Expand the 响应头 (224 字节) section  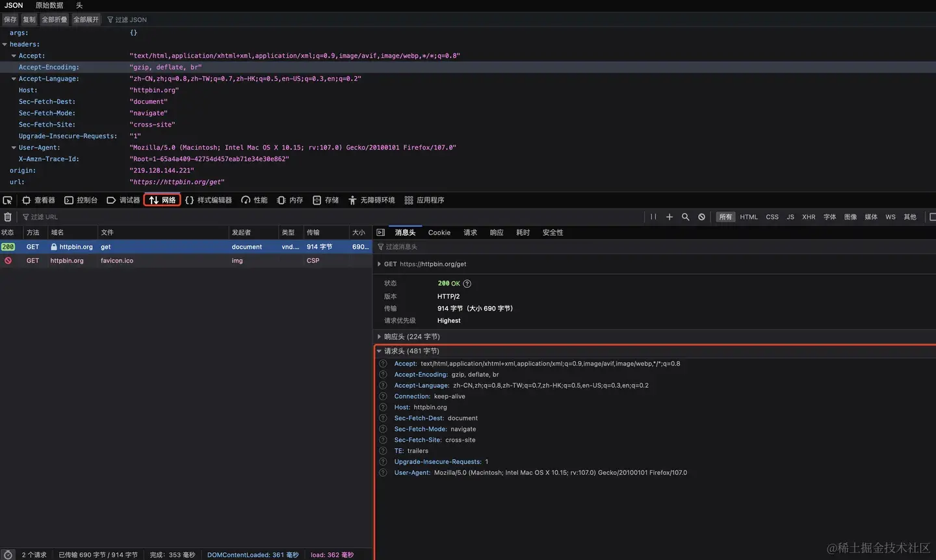coord(379,337)
